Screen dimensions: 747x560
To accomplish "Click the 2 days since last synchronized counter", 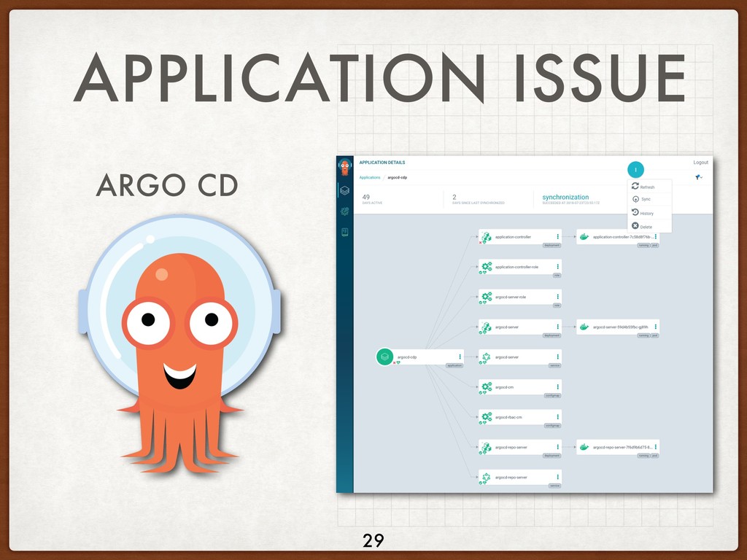I will coord(478,199).
